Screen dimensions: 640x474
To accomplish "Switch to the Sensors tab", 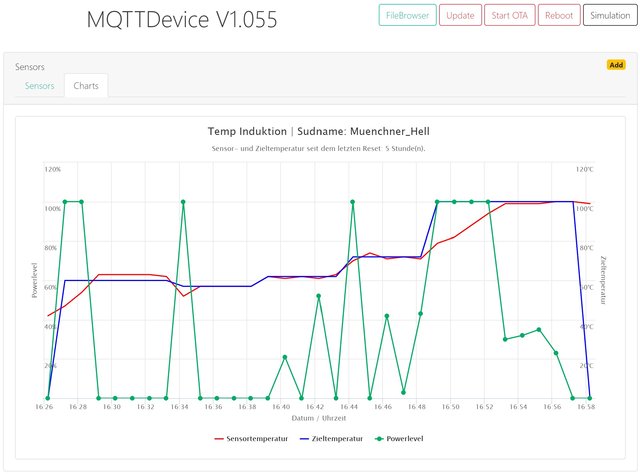I will pos(40,86).
